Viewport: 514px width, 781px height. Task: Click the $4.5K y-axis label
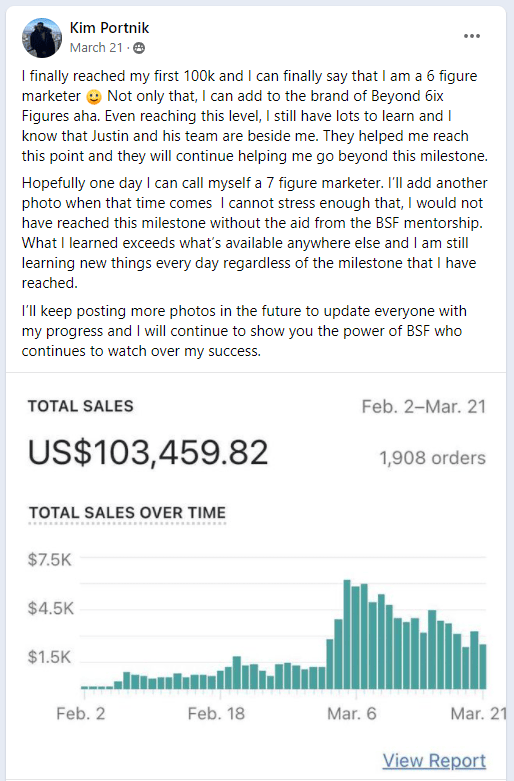click(51, 608)
